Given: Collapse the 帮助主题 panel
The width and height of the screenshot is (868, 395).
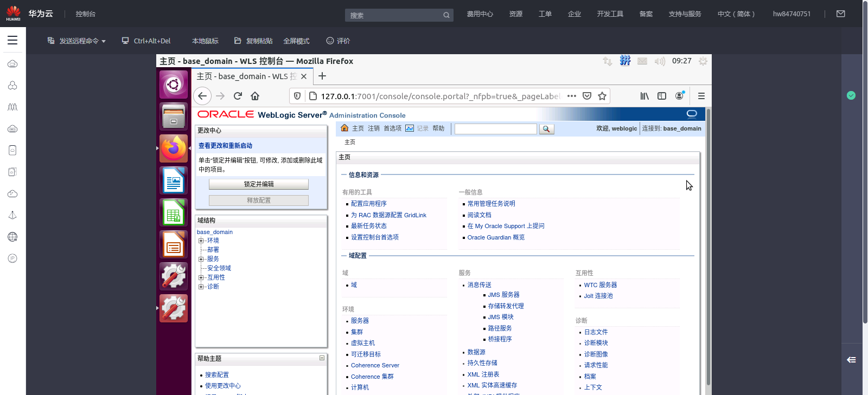Looking at the screenshot, I should tap(322, 358).
